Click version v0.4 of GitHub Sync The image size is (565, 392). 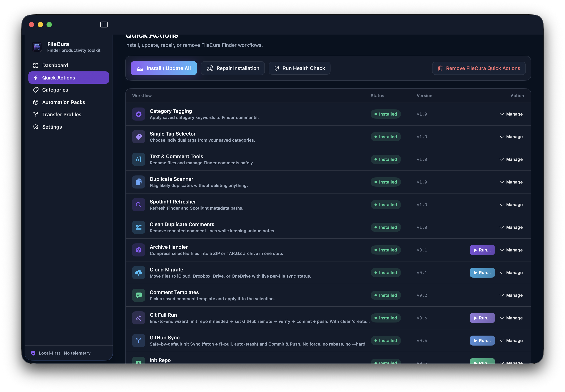tap(422, 341)
